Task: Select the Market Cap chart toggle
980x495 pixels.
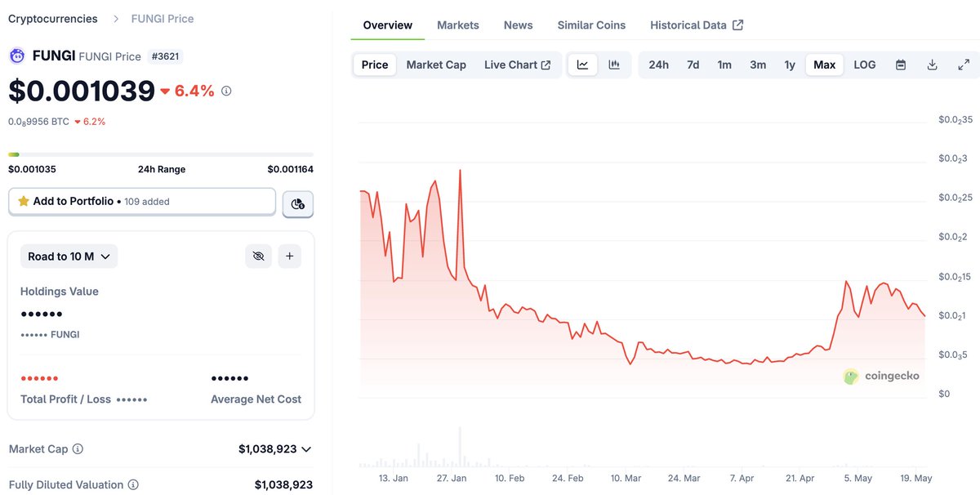Action: tap(436, 65)
